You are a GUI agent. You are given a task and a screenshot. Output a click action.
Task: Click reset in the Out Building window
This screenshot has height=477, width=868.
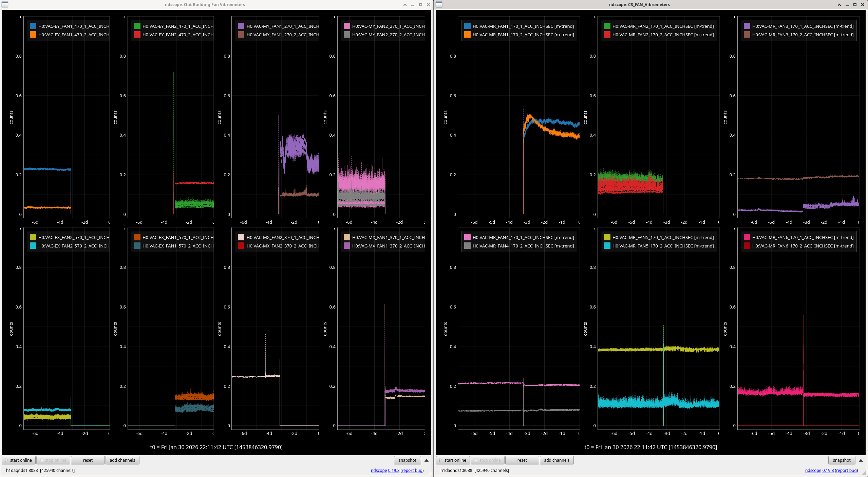88,460
